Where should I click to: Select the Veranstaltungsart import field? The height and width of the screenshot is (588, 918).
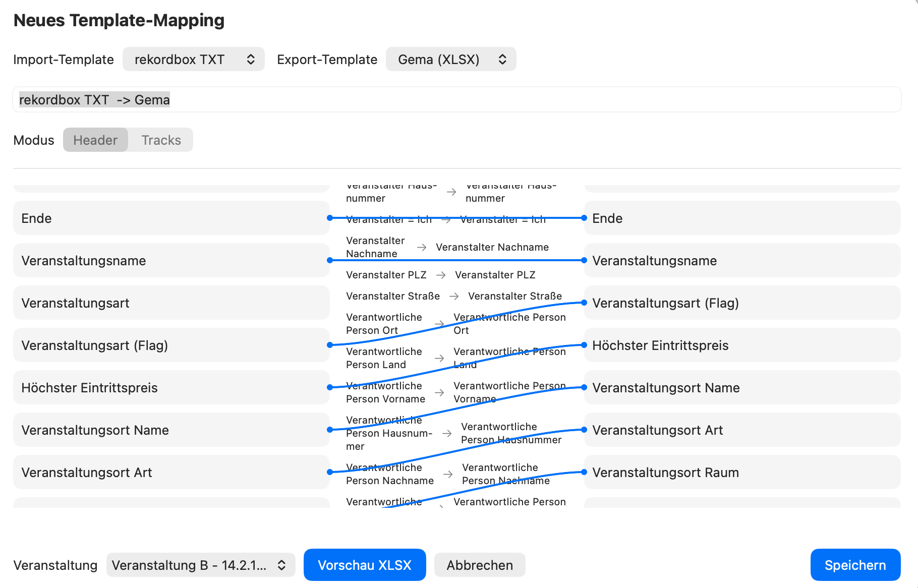tap(171, 303)
